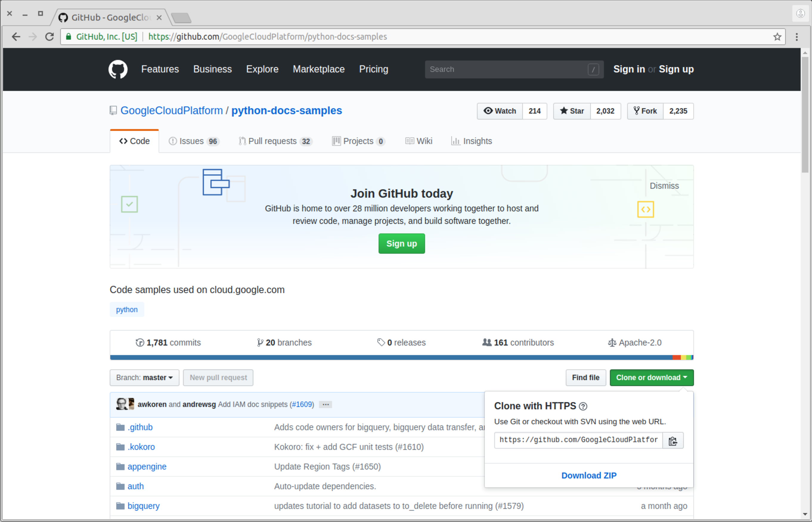Click the GitHub Octocat logo
Screen dimensions: 812x522
(x=118, y=69)
